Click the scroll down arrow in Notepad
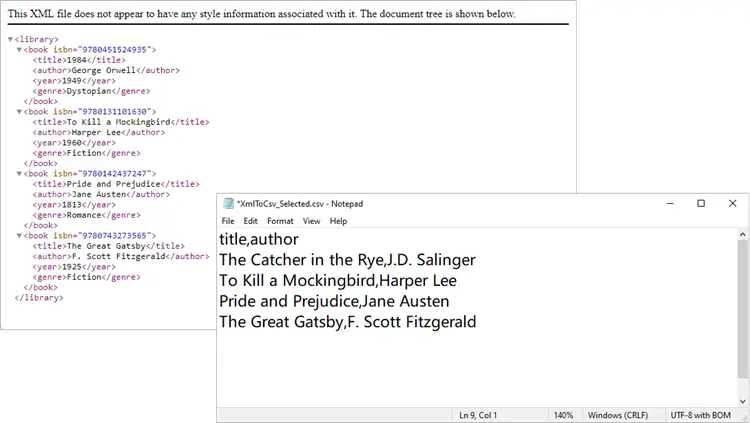The height and width of the screenshot is (423, 750). click(743, 400)
